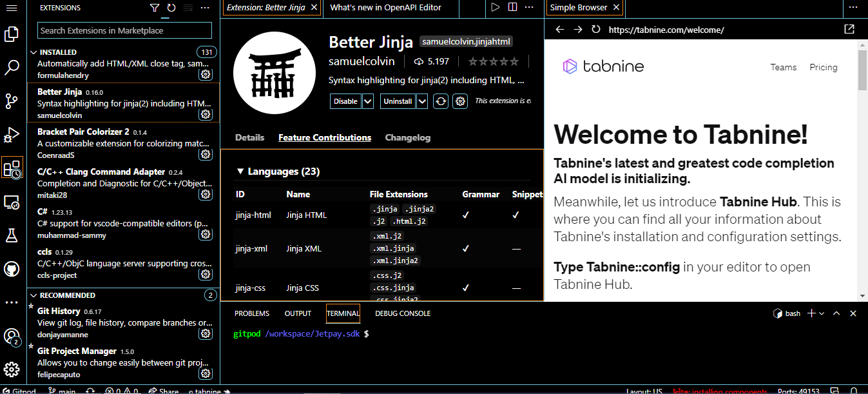
Task: Collapse the Languages (23) section
Action: coord(240,172)
